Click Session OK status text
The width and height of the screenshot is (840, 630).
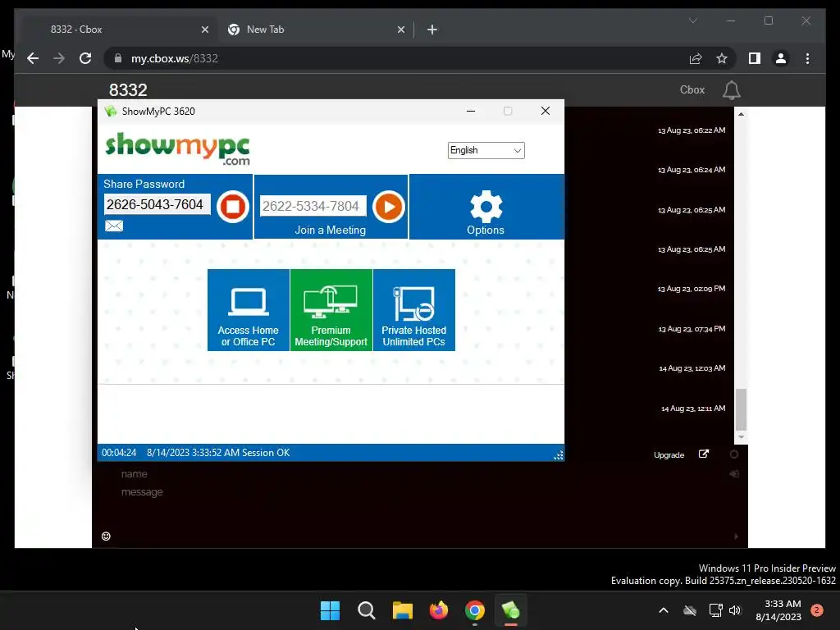[x=266, y=453]
